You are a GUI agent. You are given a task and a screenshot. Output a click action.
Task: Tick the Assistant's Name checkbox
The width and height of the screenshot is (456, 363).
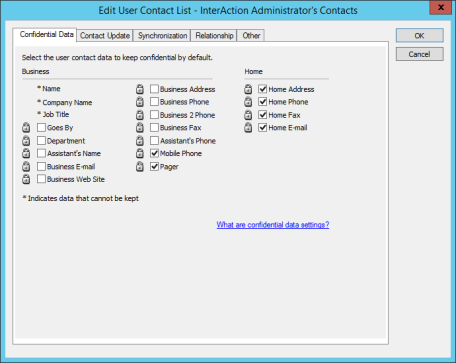point(41,153)
